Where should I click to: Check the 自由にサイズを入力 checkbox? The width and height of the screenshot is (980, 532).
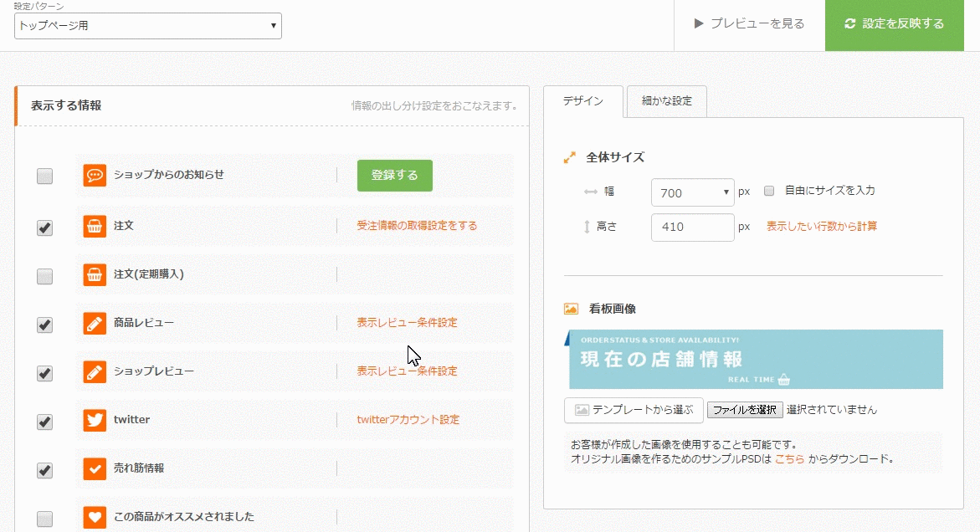click(x=770, y=191)
